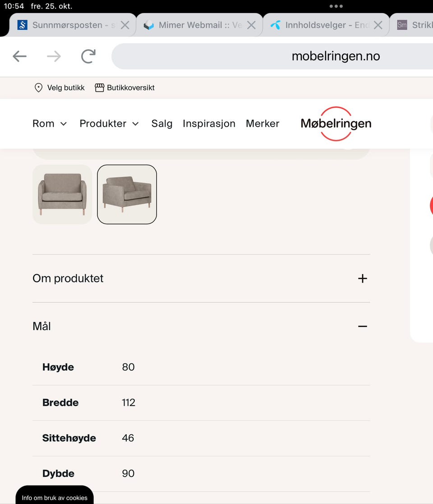
Task: Expand the Produkter dropdown menu
Action: (x=109, y=124)
